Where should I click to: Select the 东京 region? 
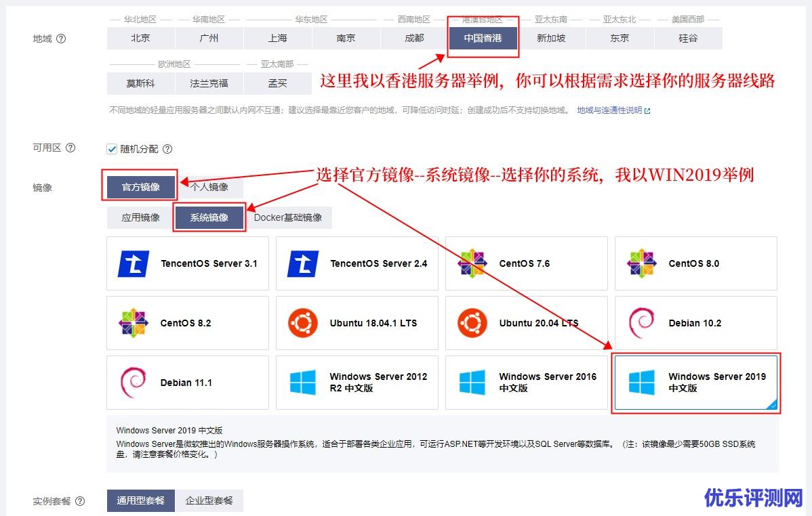coord(620,39)
